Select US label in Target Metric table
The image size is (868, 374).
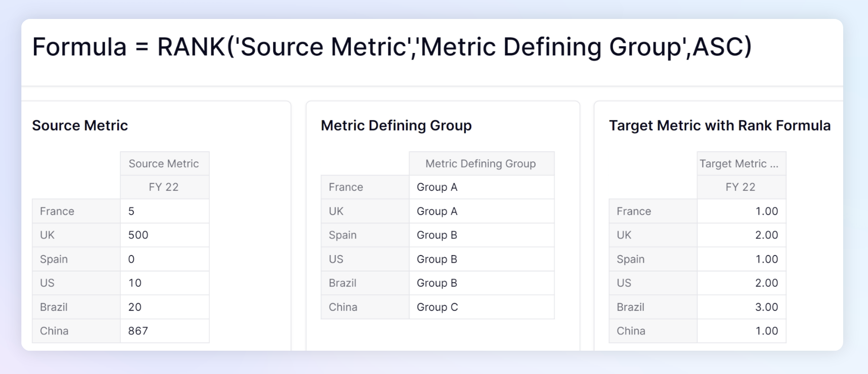(x=653, y=283)
